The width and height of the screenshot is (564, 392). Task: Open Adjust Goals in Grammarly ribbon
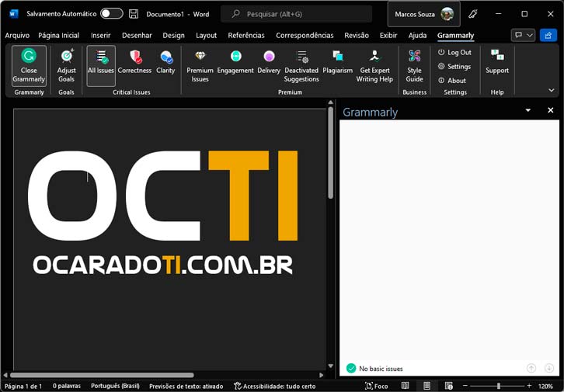67,66
